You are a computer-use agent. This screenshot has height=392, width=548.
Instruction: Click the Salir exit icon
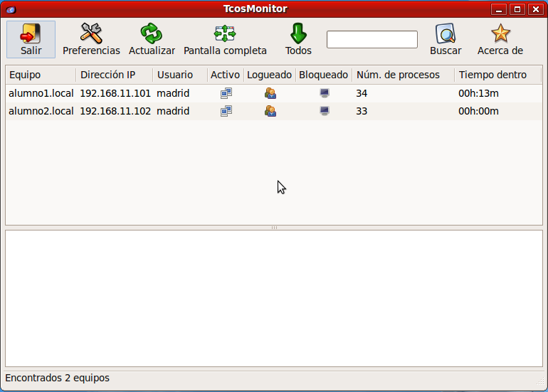pos(31,33)
